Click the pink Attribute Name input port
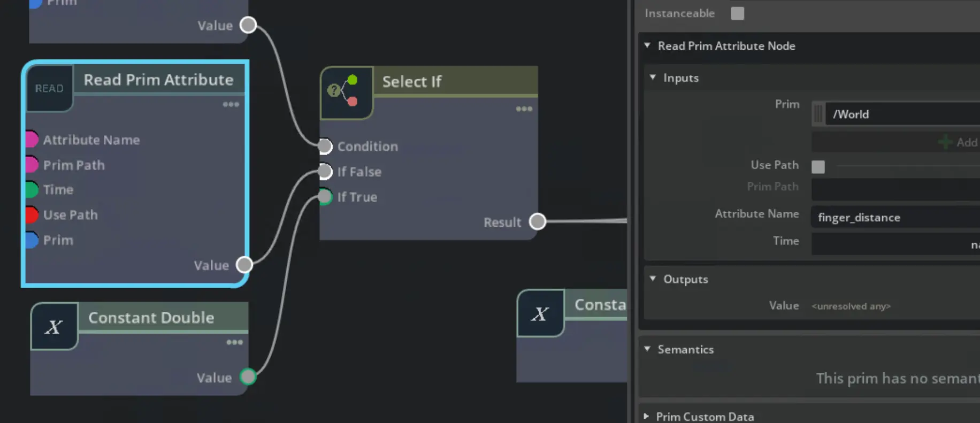Viewport: 980px width, 423px height. click(x=31, y=140)
